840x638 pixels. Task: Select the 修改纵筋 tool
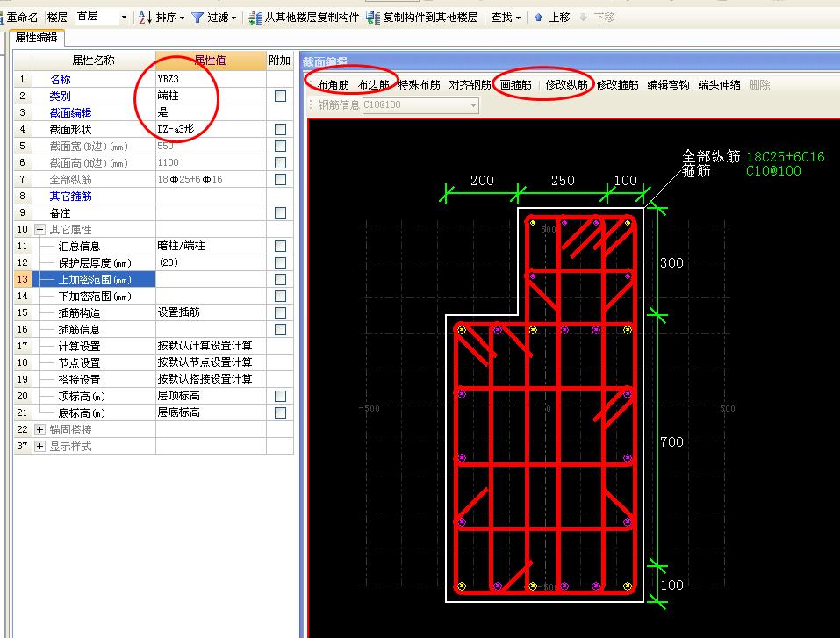click(x=566, y=84)
